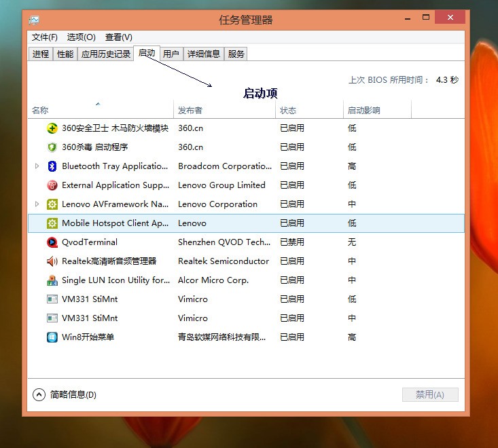Sort by the 发布者 column header
This screenshot has height=448, width=498.
pos(225,110)
